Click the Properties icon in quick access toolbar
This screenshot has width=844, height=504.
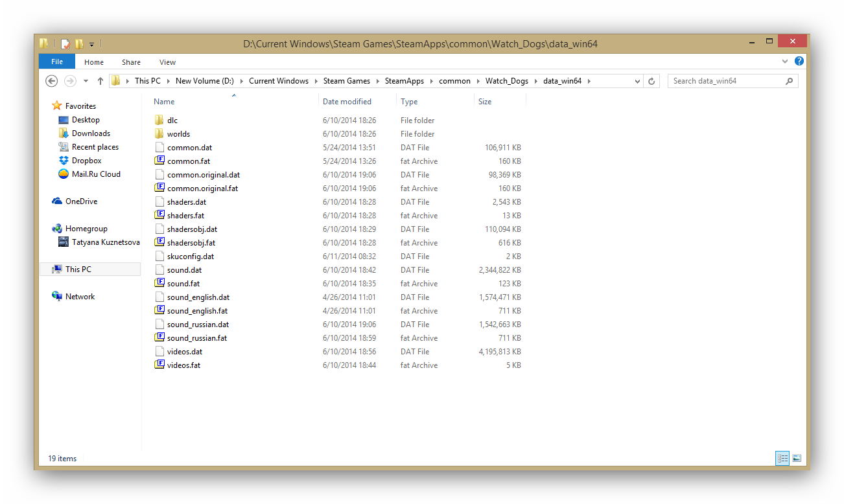pos(65,44)
